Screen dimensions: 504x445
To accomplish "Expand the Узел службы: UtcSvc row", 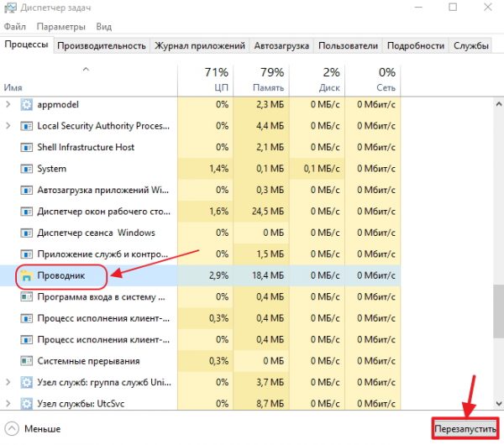I will click(x=8, y=404).
